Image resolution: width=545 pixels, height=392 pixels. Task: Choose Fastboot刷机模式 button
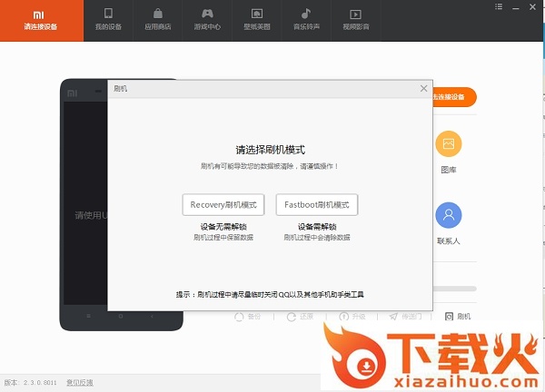(x=317, y=205)
